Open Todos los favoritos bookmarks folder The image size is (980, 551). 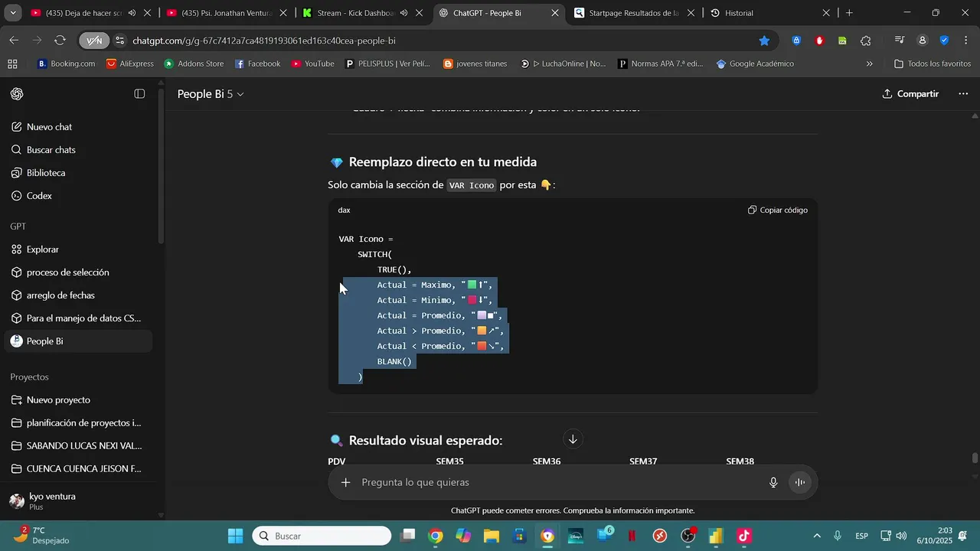tap(931, 64)
